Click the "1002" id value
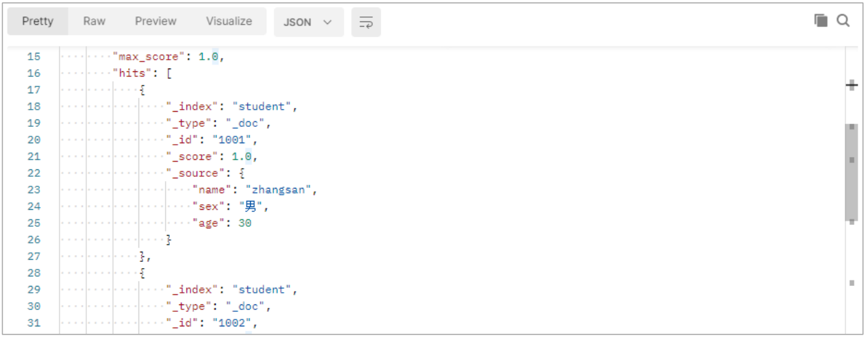868x338 pixels. pyautogui.click(x=233, y=323)
